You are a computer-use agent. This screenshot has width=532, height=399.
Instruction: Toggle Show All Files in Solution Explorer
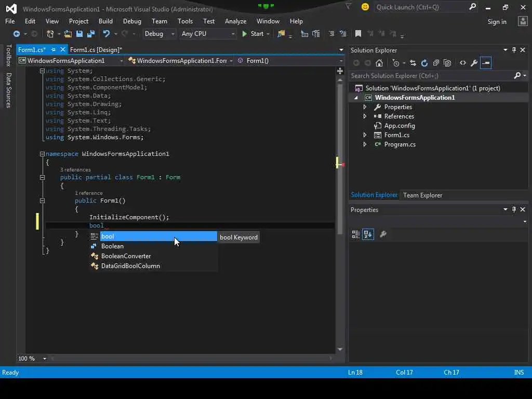(447, 63)
